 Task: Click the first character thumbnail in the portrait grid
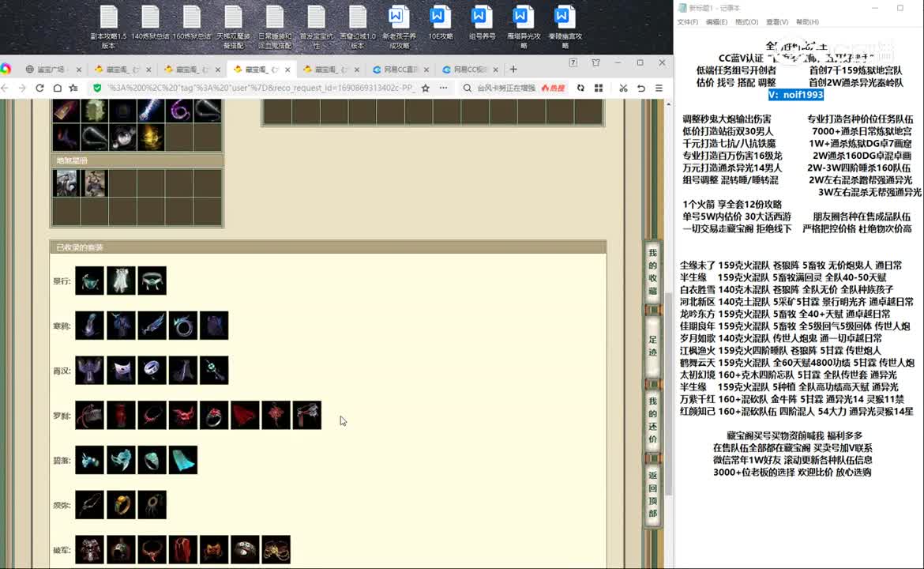coord(66,183)
